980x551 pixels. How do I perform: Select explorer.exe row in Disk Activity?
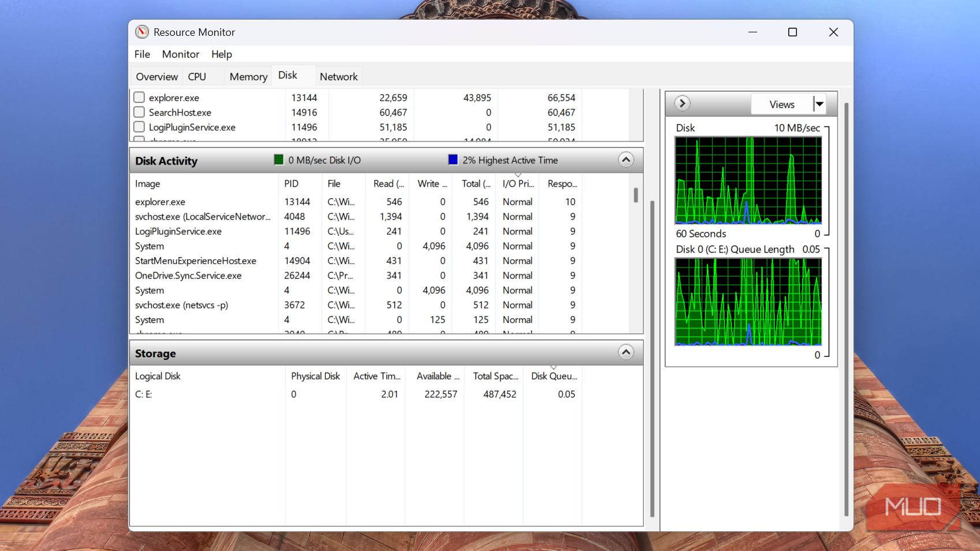[356, 202]
